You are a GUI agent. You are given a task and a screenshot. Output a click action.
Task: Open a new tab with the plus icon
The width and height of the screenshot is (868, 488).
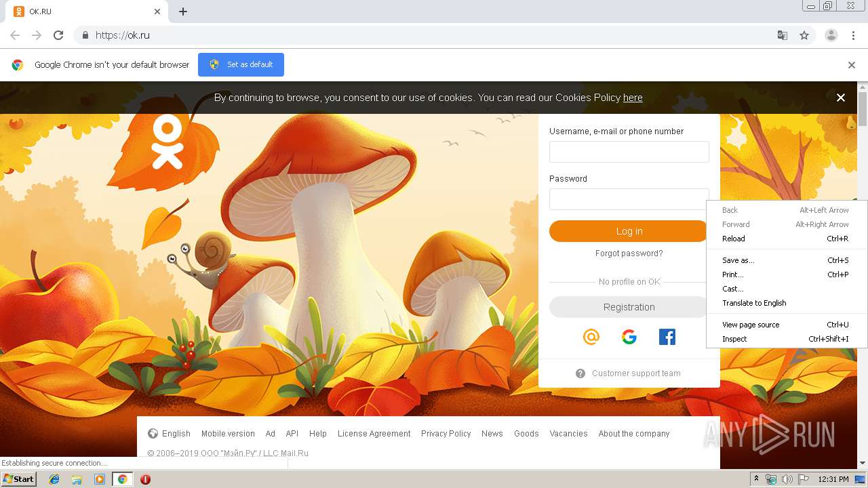tap(183, 12)
